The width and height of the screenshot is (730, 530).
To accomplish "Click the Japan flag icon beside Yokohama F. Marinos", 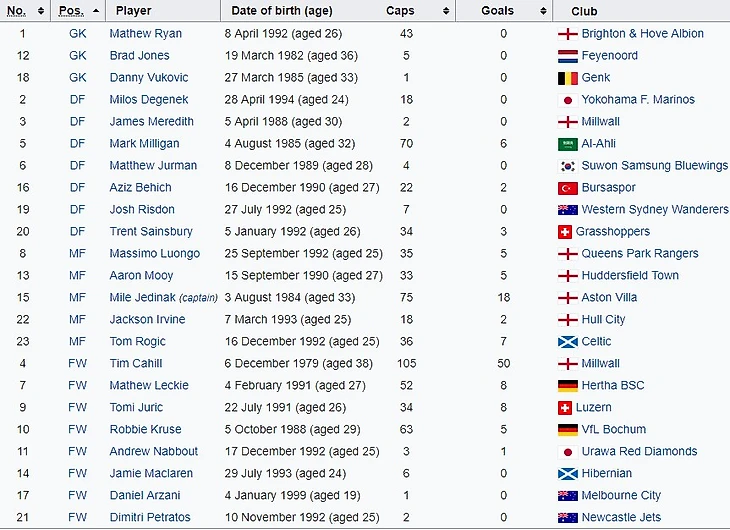I will click(x=567, y=100).
